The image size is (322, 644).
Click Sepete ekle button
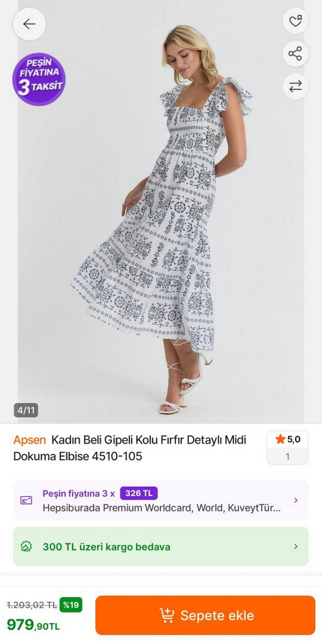pos(206,615)
